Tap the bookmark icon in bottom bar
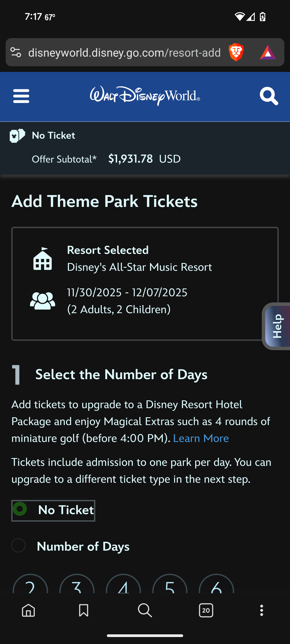The height and width of the screenshot is (644, 290). (84, 610)
